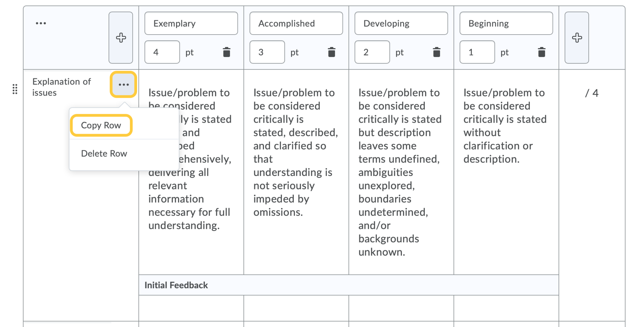Add new level before Exemplary with plus icon
This screenshot has width=644, height=327.
click(x=121, y=38)
